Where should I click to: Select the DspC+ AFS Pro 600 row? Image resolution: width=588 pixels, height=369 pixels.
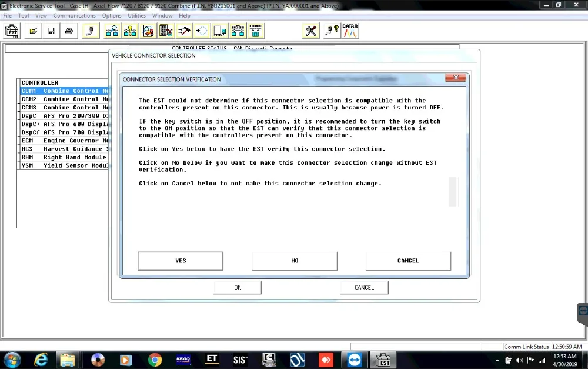(x=64, y=124)
